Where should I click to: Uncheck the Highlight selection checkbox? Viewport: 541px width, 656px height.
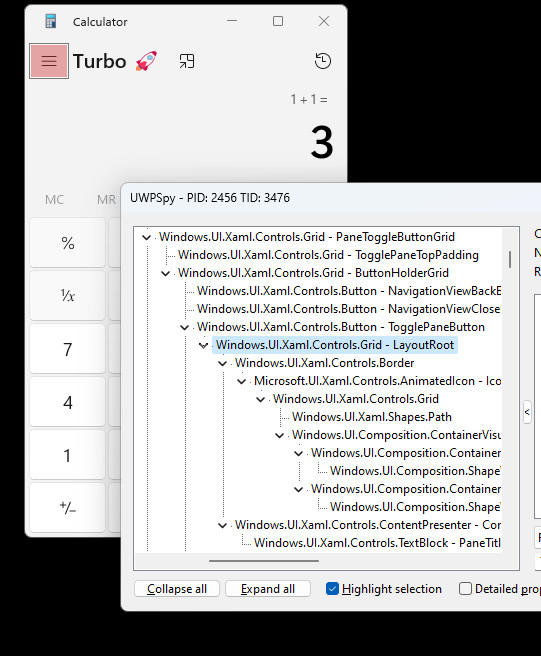(332, 589)
